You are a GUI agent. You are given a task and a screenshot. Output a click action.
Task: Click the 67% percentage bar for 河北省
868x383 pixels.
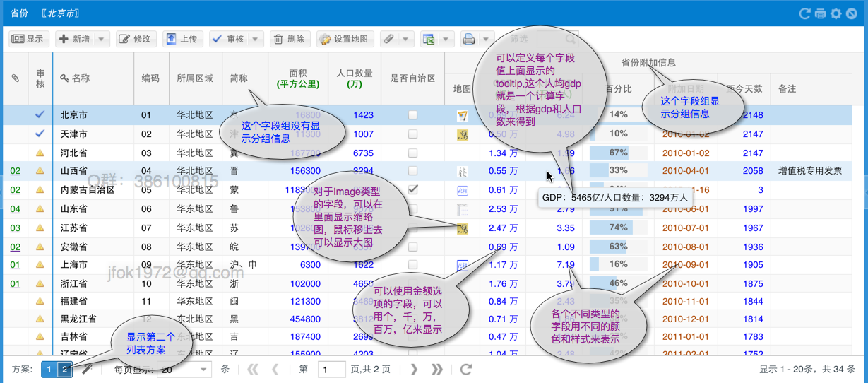(x=619, y=153)
